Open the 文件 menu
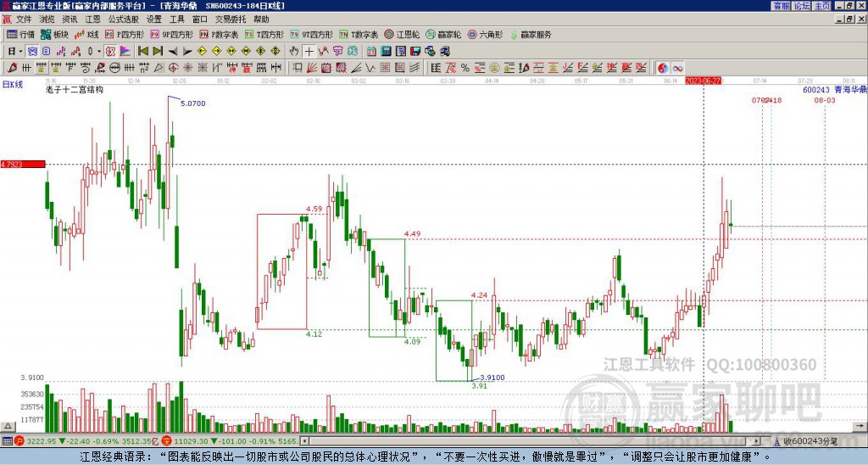868x465 pixels. 24,20
